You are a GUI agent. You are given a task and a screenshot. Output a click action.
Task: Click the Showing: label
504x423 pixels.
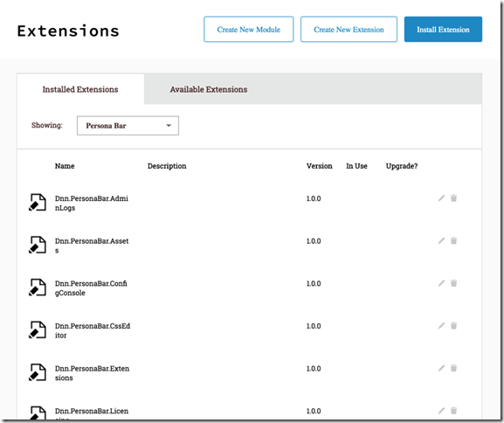(47, 125)
